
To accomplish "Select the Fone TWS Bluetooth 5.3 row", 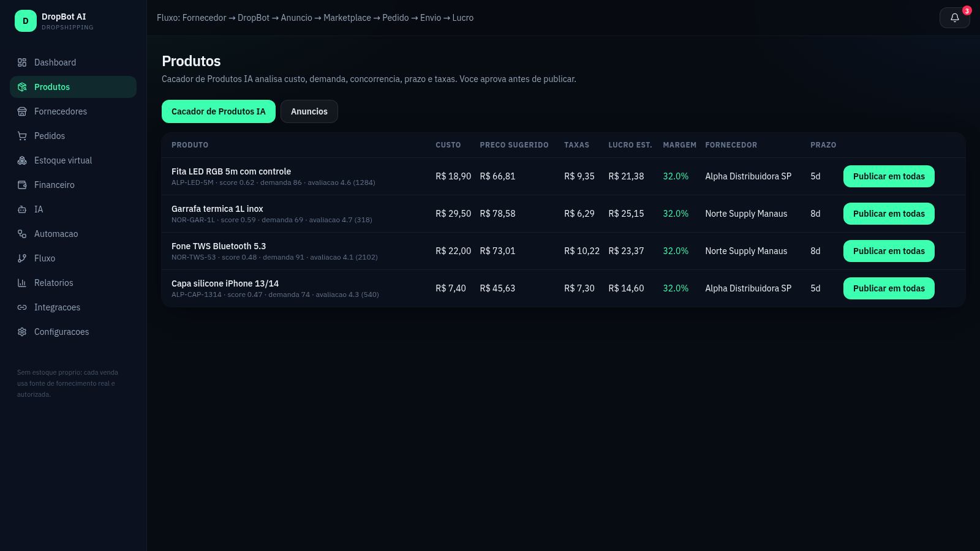I will [x=563, y=251].
